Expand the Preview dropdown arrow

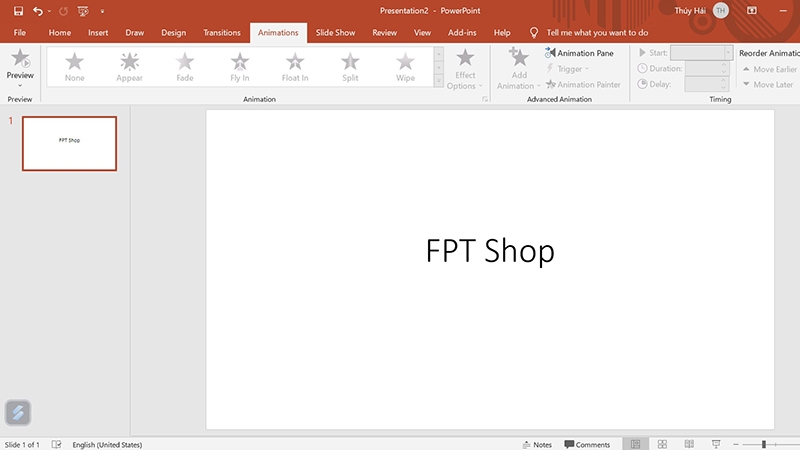coord(20,86)
